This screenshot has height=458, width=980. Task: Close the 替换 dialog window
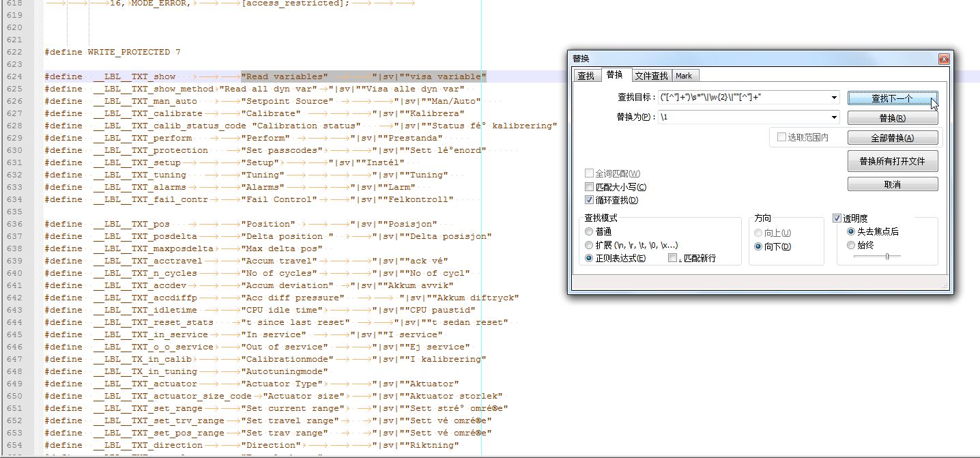[944, 59]
